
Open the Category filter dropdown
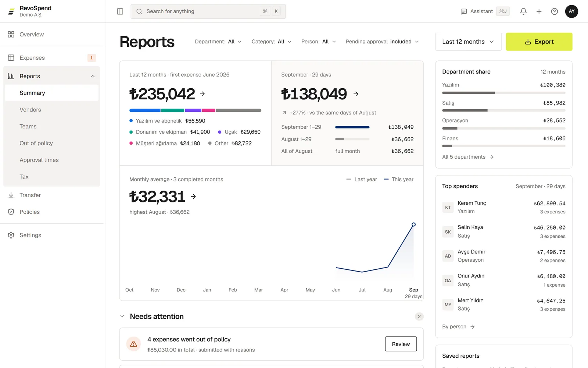[272, 42]
